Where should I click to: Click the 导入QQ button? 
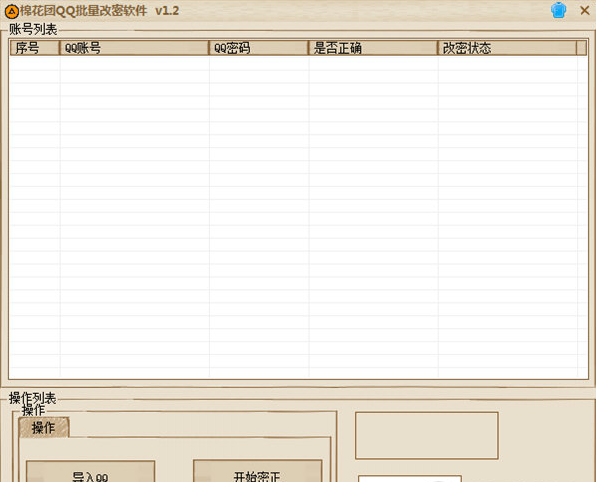point(90,471)
